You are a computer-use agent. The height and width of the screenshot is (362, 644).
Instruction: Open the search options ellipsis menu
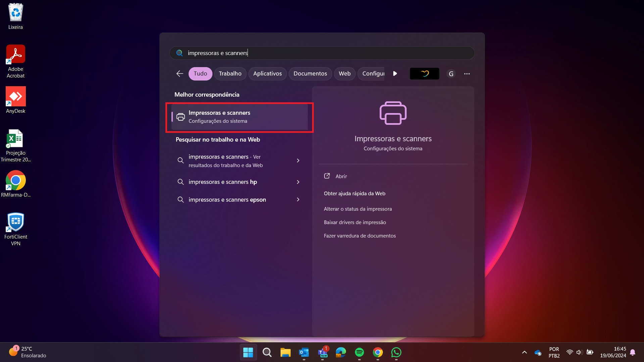click(467, 74)
